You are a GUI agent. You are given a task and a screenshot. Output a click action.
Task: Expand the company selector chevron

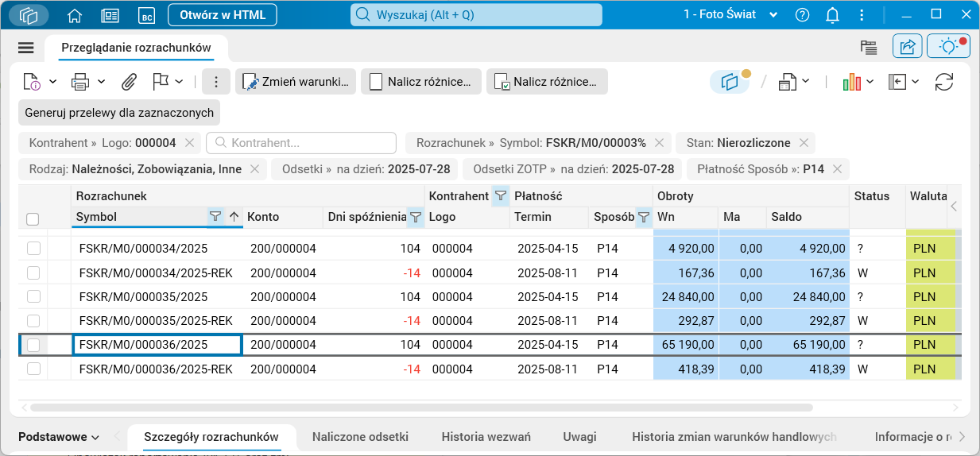[x=774, y=15]
